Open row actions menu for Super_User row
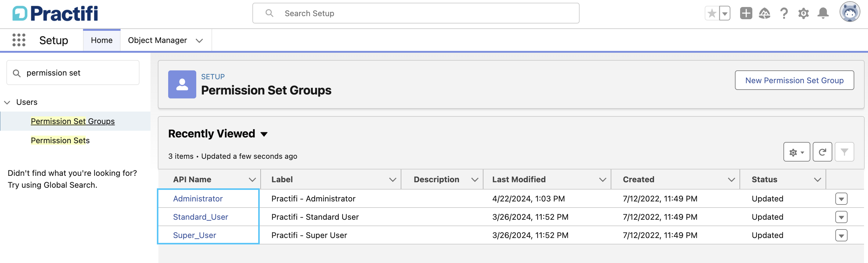 click(841, 236)
